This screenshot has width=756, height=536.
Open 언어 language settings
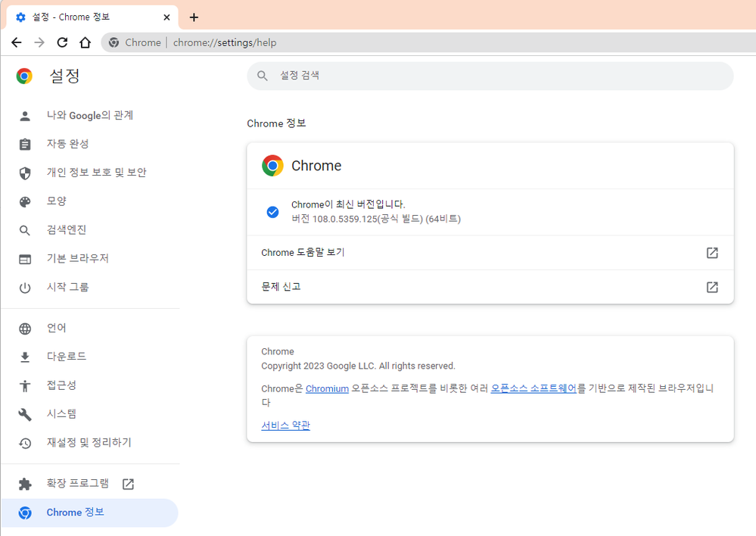click(90, 328)
